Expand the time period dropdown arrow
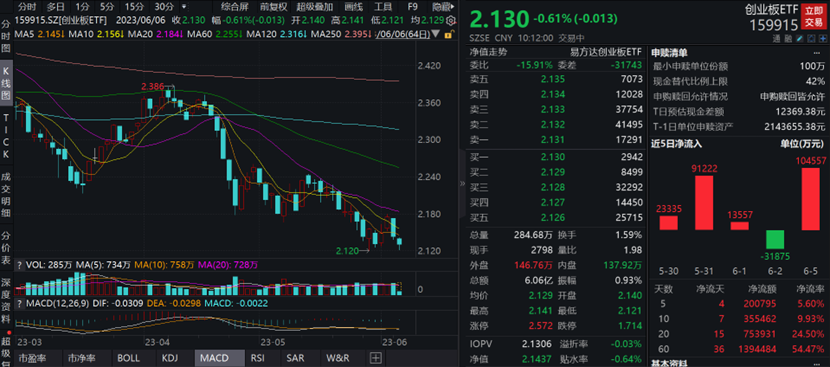Viewport: 830px width, 367px height. (184, 7)
